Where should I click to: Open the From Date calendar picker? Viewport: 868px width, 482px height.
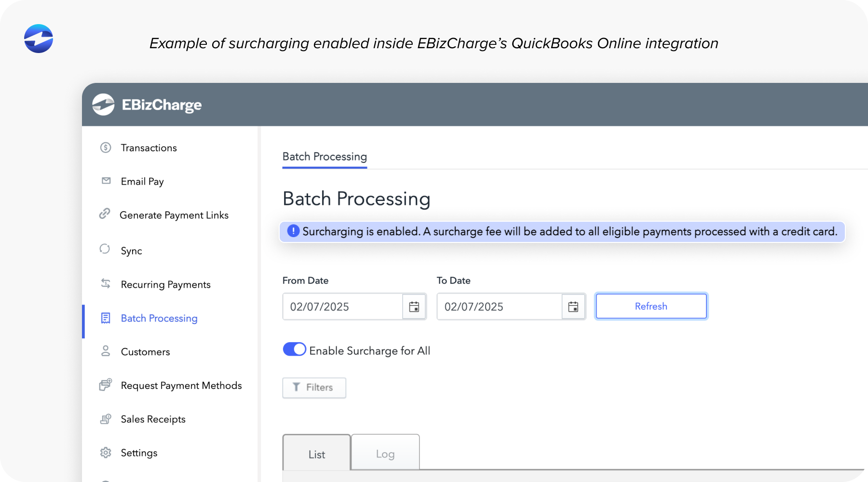pos(414,306)
